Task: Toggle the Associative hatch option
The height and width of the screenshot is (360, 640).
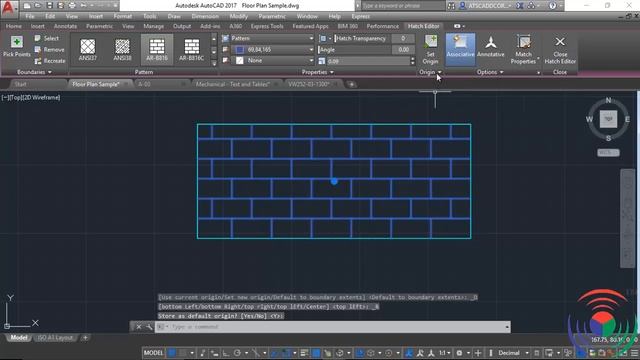Action: [460, 50]
